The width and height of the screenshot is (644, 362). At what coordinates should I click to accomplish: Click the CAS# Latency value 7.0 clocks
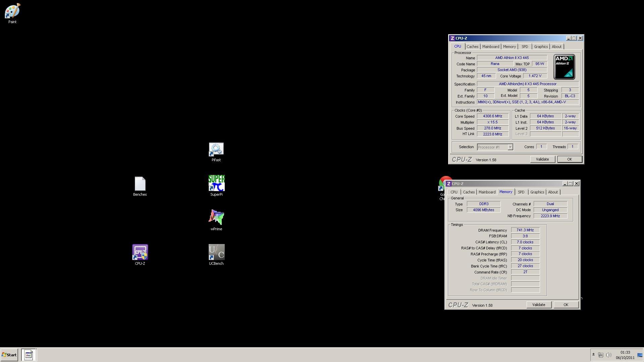coord(525,242)
